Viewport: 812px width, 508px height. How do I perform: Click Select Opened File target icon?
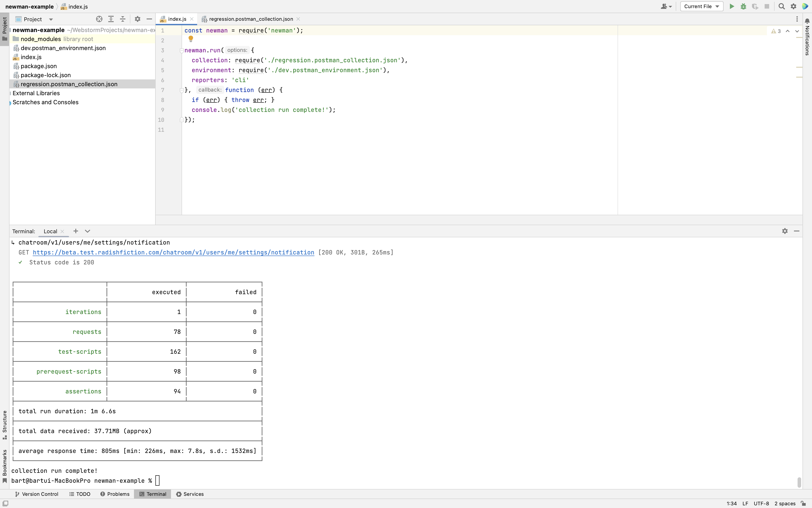[x=99, y=19]
